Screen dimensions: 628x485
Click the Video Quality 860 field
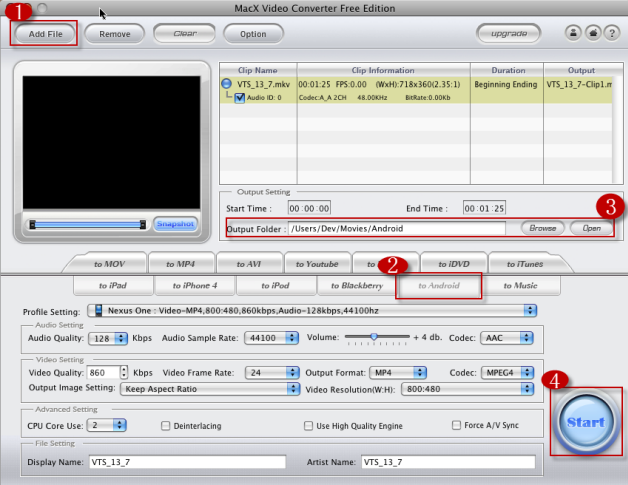coord(103,372)
